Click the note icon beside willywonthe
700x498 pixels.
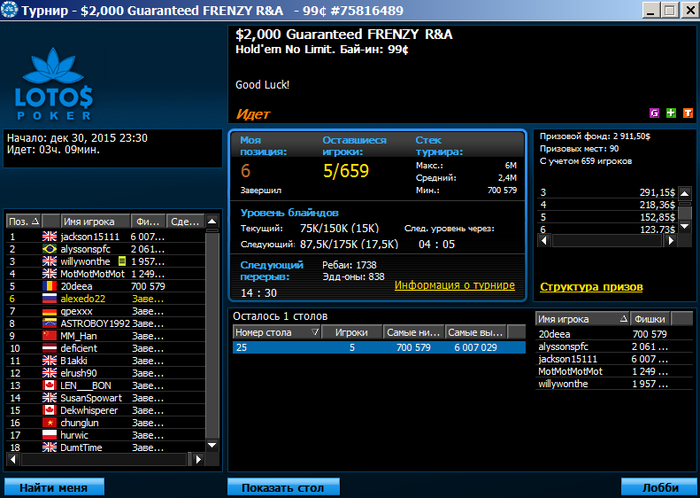coord(121,261)
